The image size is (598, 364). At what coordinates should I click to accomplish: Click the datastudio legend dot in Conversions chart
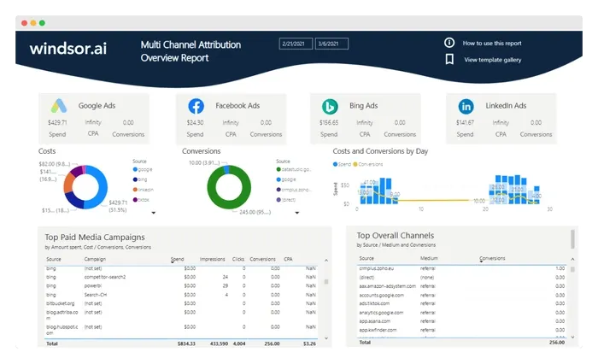(278, 169)
